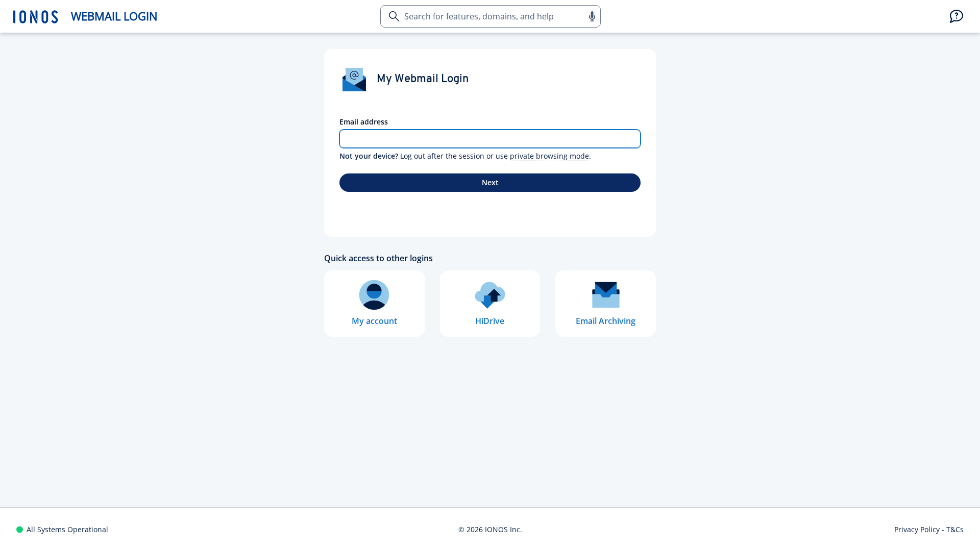The height and width of the screenshot is (551, 980).
Task: Click the Email address label
Action: coord(363,122)
